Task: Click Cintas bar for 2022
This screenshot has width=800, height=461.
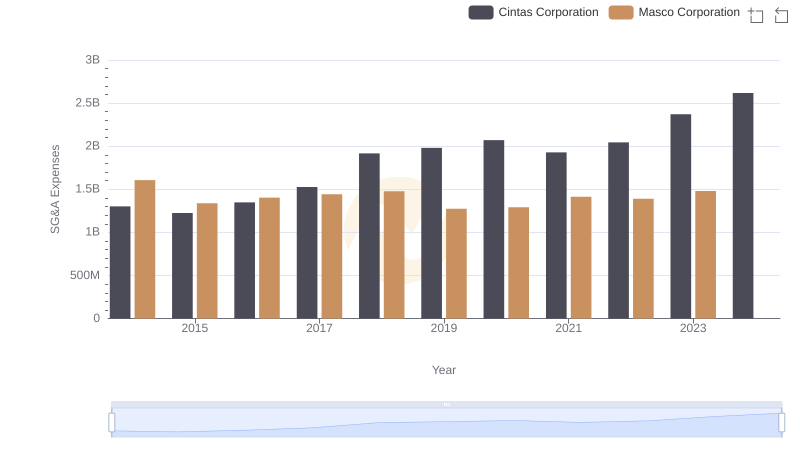Action: (x=618, y=230)
